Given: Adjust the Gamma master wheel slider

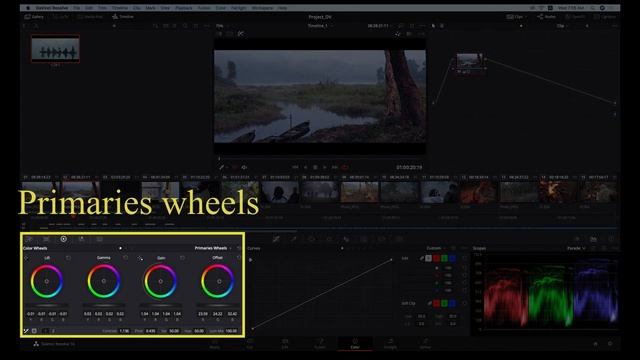Looking at the screenshot, I should pos(104,305).
